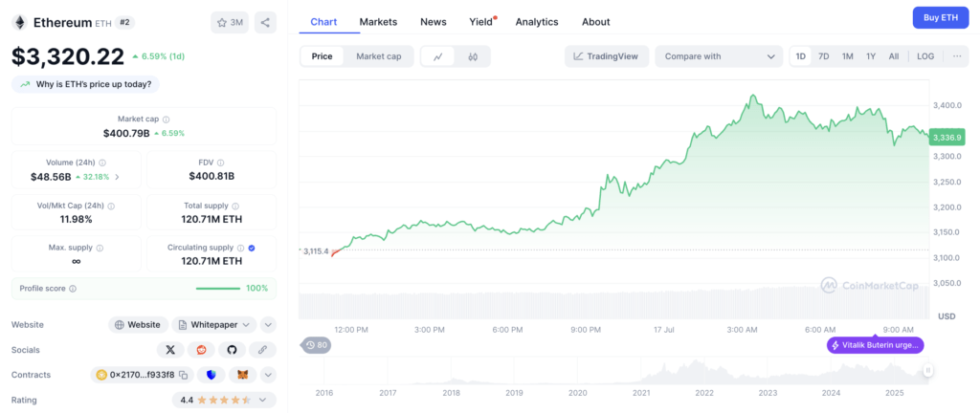Click the history 80 events badge
This screenshot has width=980, height=413.
coord(316,345)
